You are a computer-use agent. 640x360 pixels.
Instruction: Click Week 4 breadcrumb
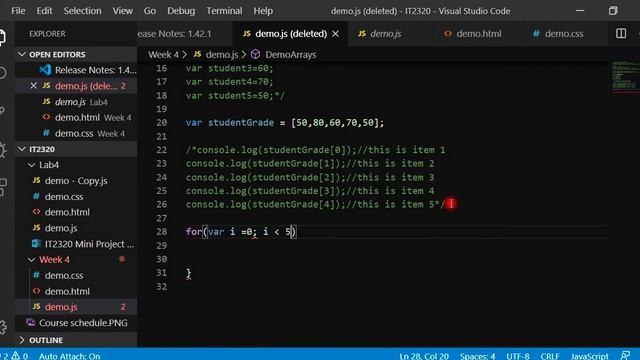(163, 54)
